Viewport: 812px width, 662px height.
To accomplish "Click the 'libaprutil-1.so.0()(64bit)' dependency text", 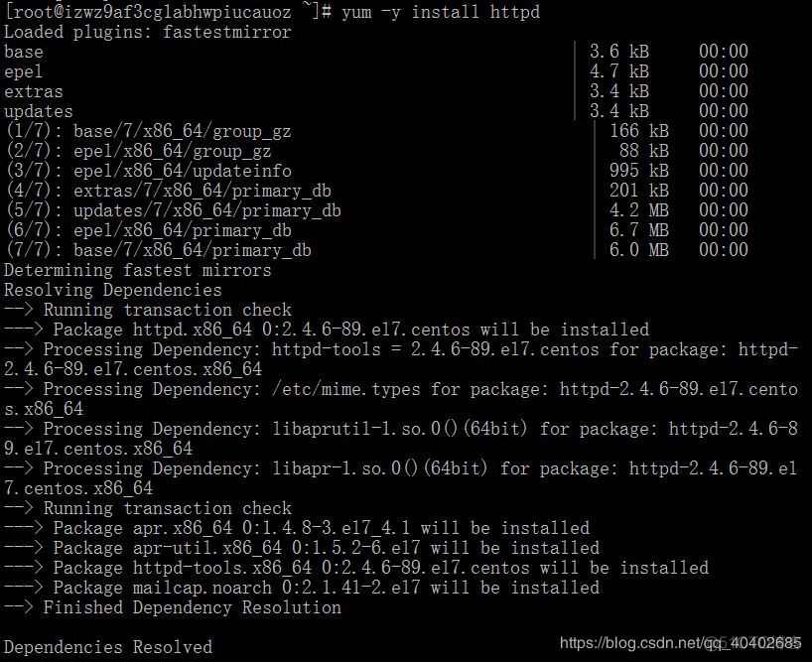I will 399,429.
